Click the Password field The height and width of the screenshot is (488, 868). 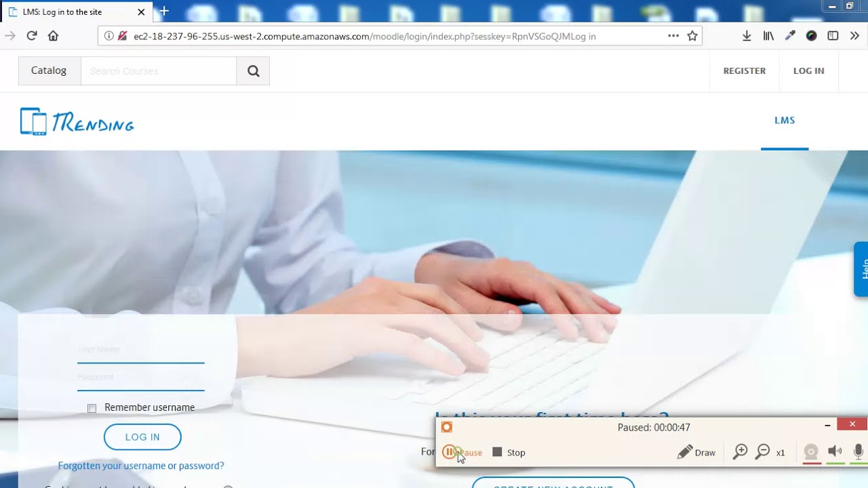click(140, 378)
